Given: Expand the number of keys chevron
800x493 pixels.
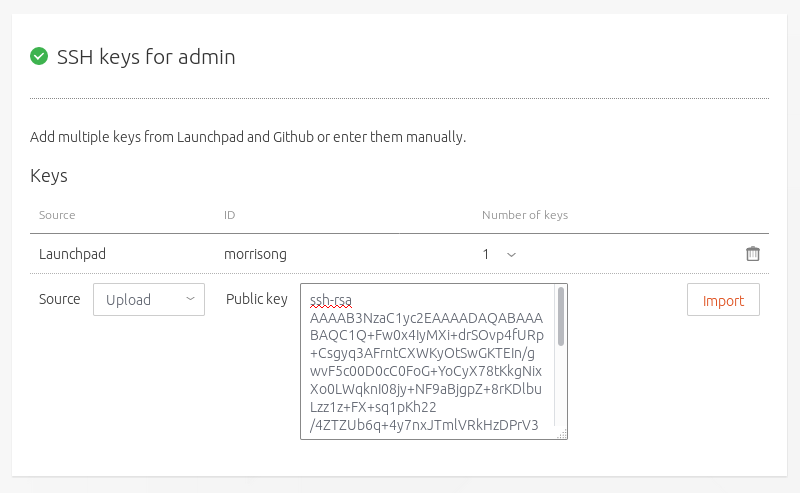Looking at the screenshot, I should [x=512, y=255].
